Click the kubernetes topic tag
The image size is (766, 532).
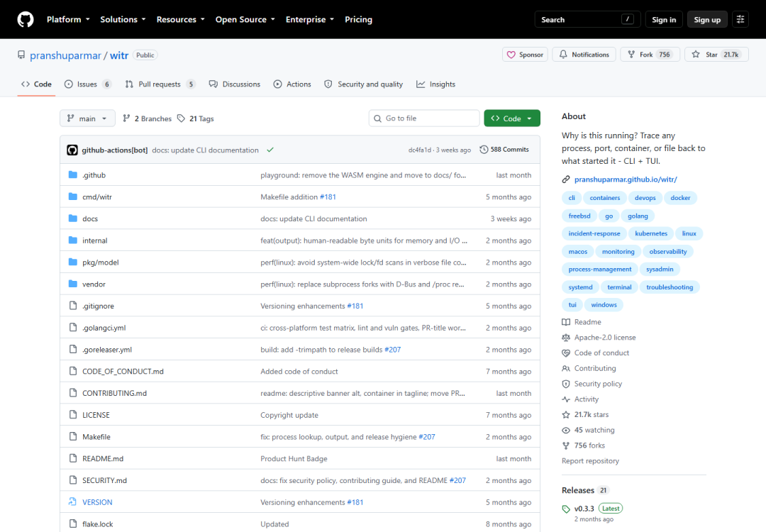(x=650, y=233)
